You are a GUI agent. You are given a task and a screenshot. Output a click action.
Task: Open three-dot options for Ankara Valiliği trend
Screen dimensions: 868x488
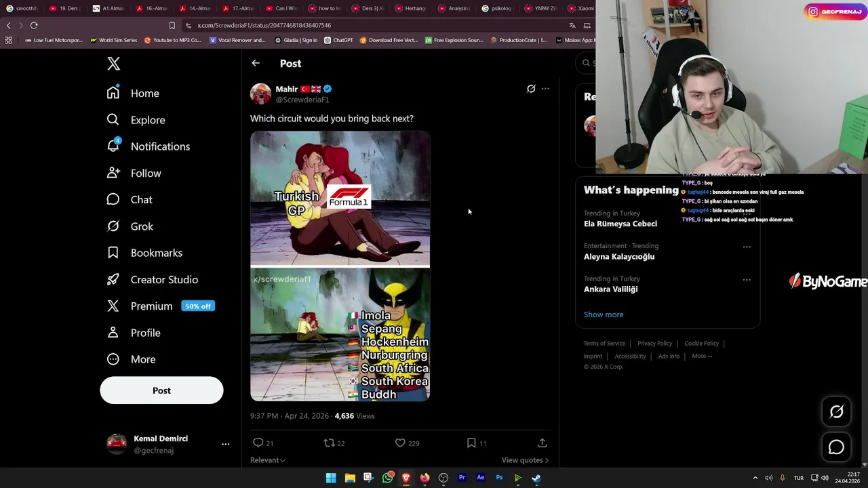tap(747, 279)
